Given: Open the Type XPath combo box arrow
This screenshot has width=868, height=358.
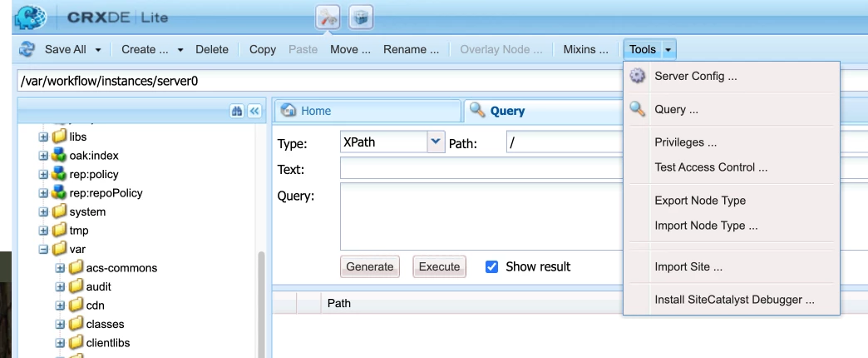Looking at the screenshot, I should pos(436,142).
